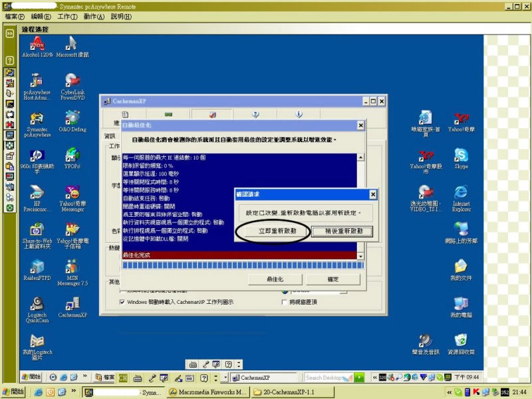Switch to CachemanXP info tab
Screen dimensions: 532x399
click(x=299, y=114)
